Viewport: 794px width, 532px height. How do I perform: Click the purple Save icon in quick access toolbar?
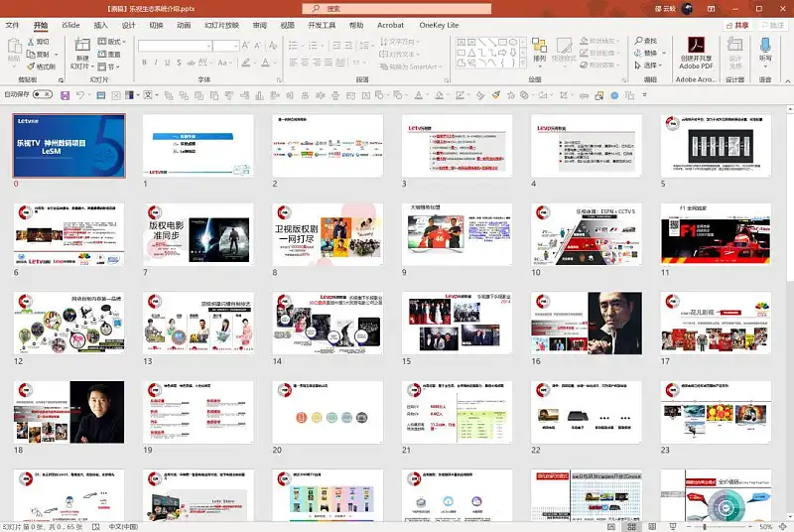[65, 95]
